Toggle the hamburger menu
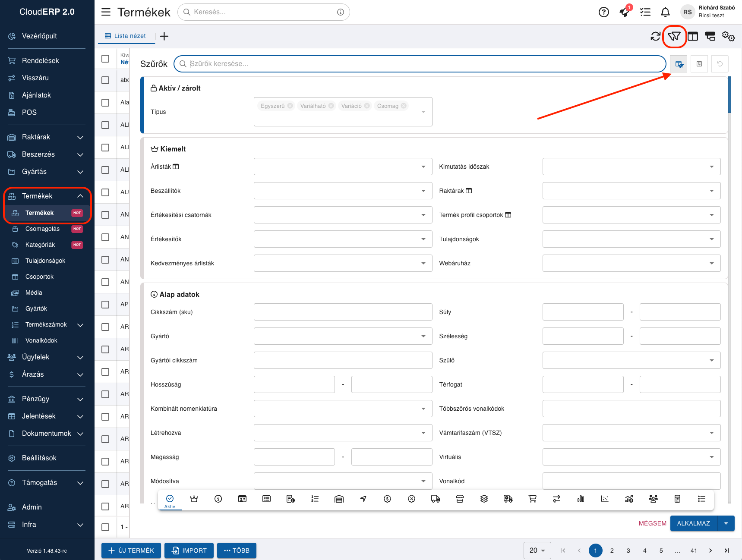Image resolution: width=742 pixels, height=560 pixels. tap(106, 12)
